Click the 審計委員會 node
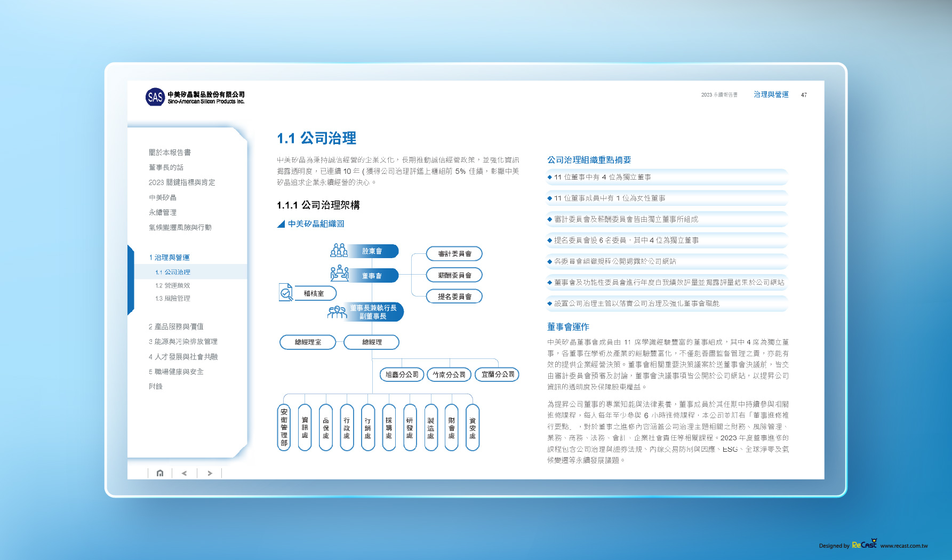The height and width of the screenshot is (560, 952). click(x=454, y=253)
